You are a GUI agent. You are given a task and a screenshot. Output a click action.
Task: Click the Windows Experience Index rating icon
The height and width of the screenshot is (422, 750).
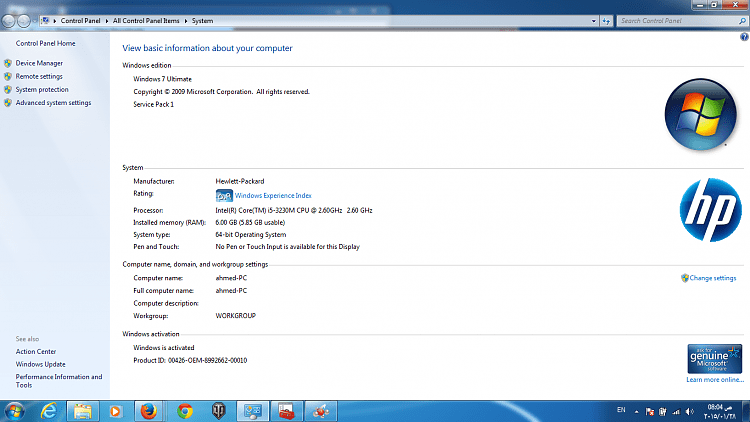click(x=224, y=196)
